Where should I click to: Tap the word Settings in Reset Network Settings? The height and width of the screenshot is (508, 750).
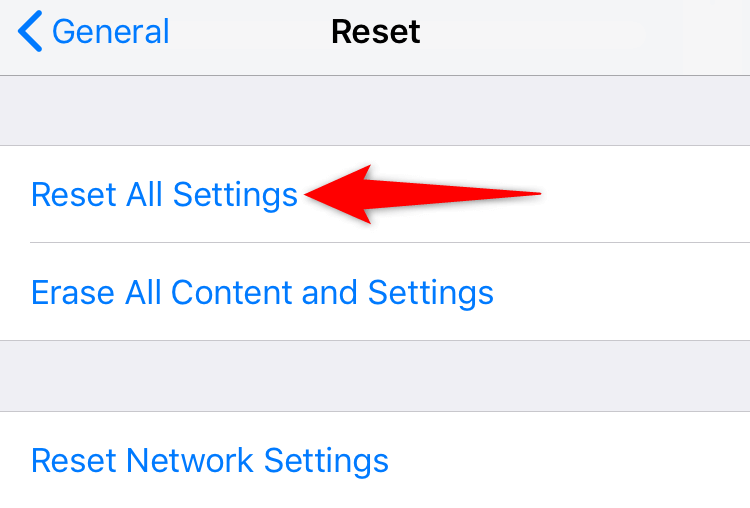coord(326,462)
